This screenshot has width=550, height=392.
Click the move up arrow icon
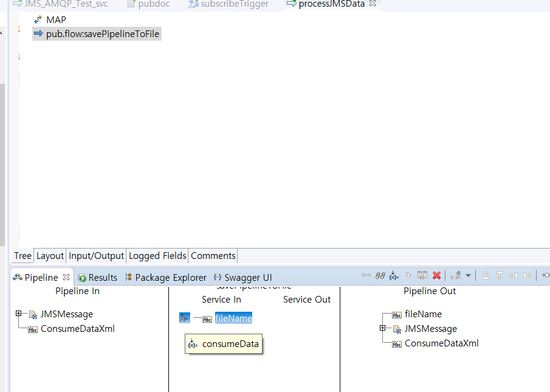point(486,276)
